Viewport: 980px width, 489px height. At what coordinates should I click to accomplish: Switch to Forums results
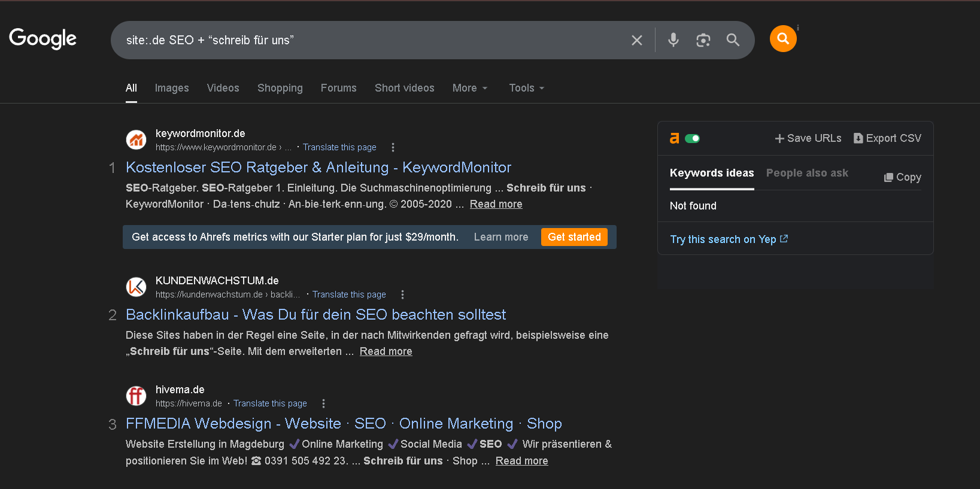click(x=339, y=88)
